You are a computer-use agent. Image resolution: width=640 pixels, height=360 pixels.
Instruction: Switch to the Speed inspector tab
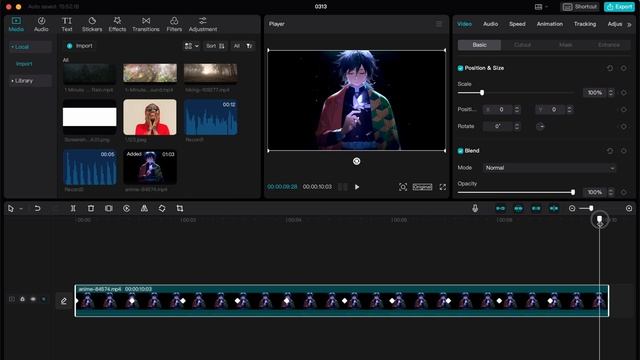click(517, 24)
